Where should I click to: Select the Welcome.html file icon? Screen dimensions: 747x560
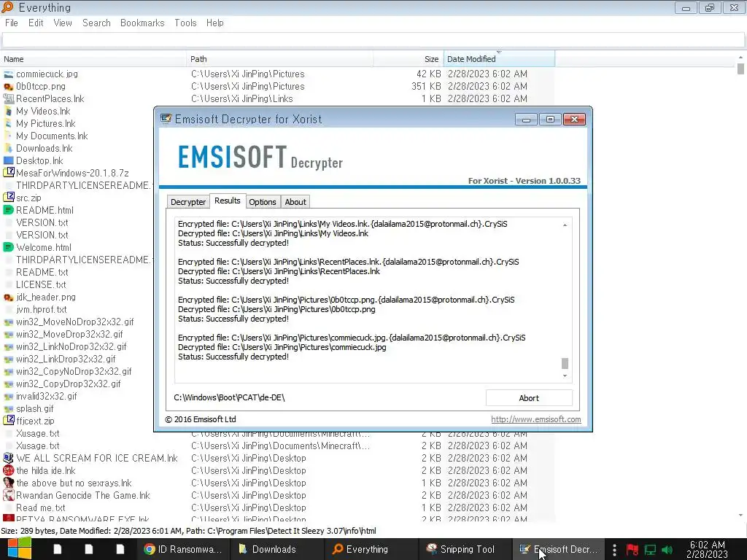tap(9, 247)
